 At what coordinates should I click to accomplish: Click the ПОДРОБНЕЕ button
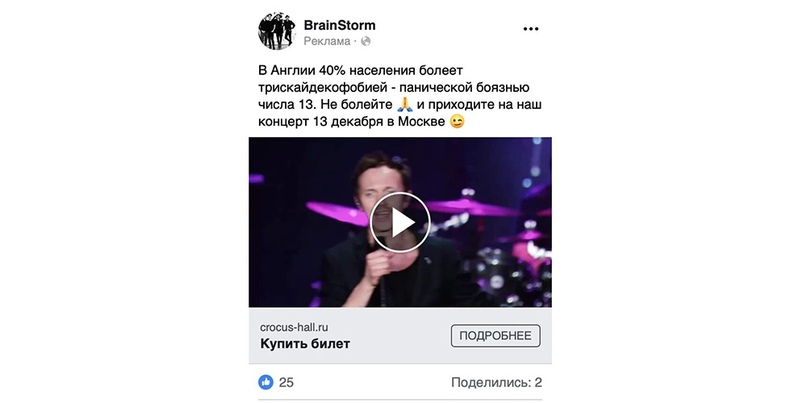[x=496, y=336]
